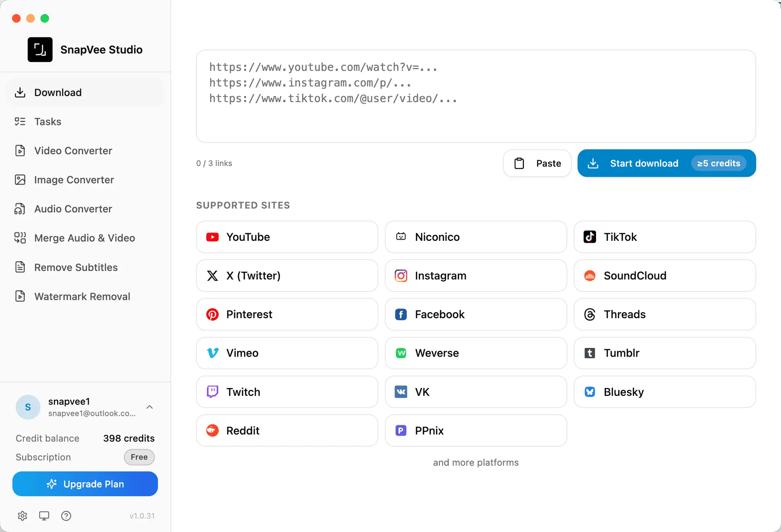Click the Start download button
Screen dimensions: 781x532
(x=667, y=163)
